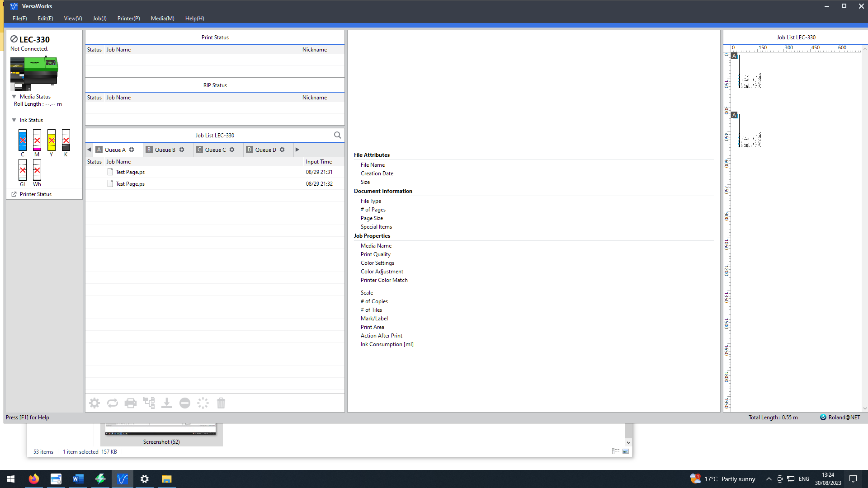Open Windows notification center icon
868x488 pixels.
click(x=853, y=479)
